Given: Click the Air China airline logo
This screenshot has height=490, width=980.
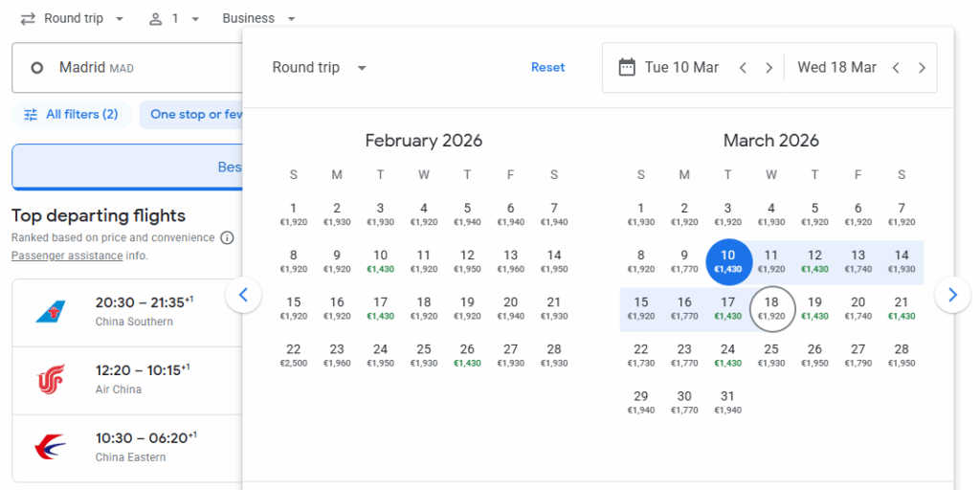Looking at the screenshot, I should click(51, 379).
